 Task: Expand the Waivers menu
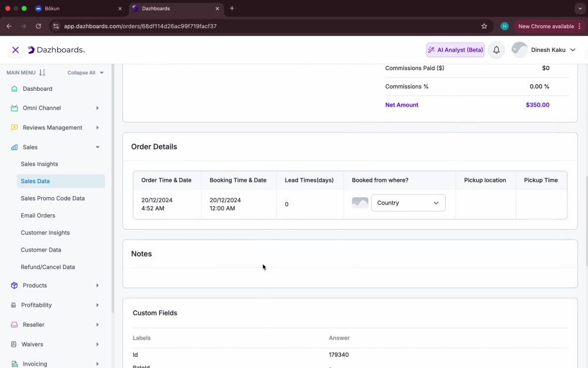click(x=98, y=344)
